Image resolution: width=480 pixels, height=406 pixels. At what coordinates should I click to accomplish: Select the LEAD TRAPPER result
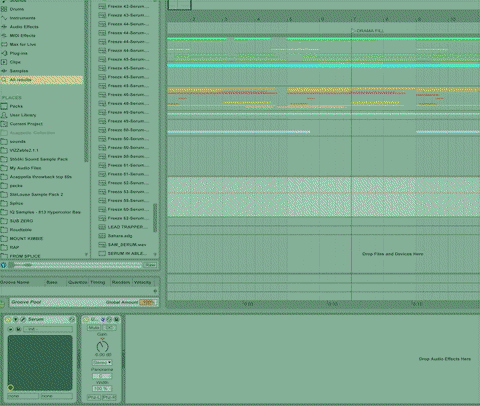[124, 227]
